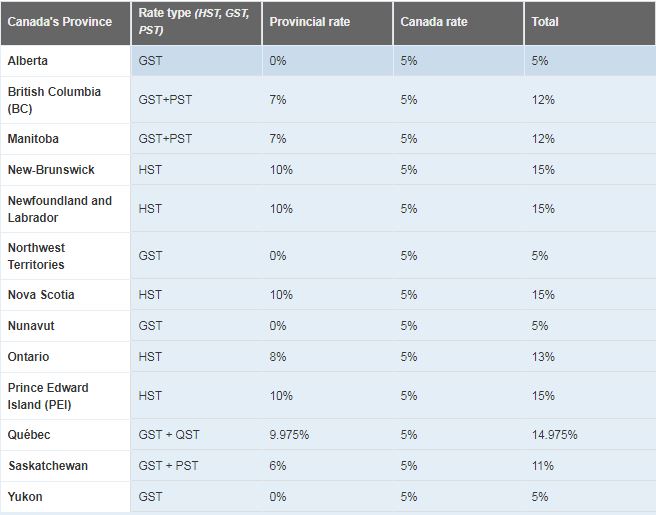Click the New-Brunswick province cell
This screenshot has height=515, width=656.
click(x=51, y=170)
